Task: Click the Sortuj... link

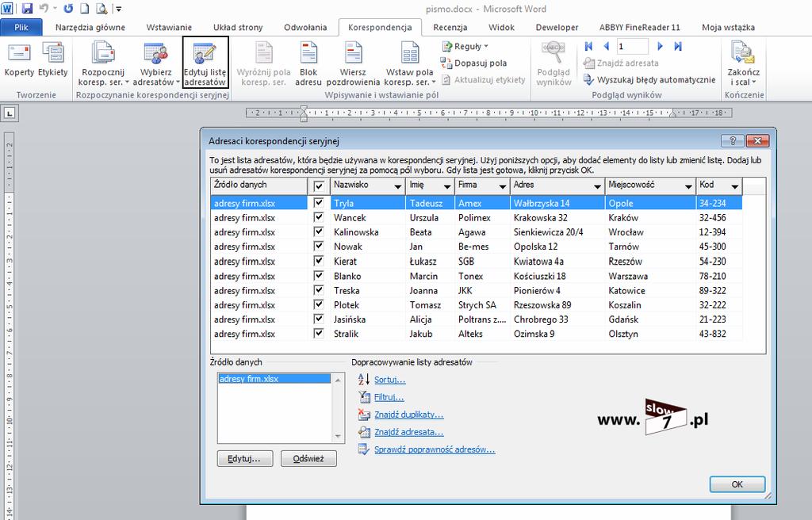Action: pyautogui.click(x=390, y=380)
